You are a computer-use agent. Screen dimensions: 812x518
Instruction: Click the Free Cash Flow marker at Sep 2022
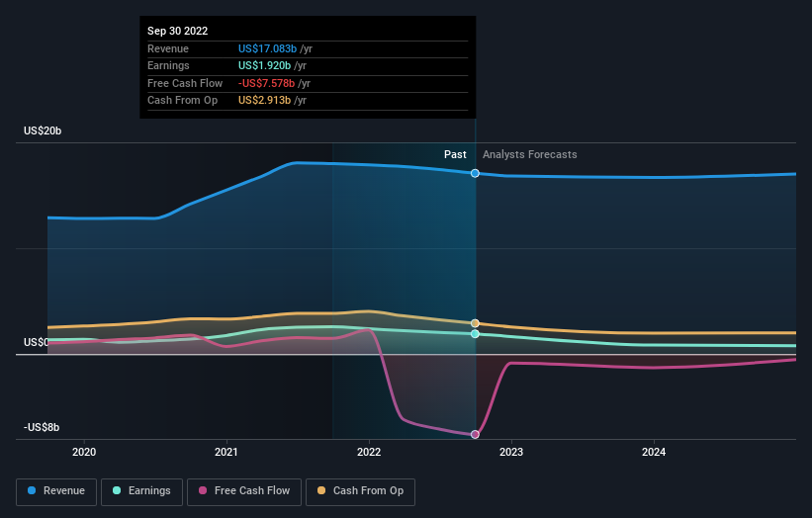point(475,435)
